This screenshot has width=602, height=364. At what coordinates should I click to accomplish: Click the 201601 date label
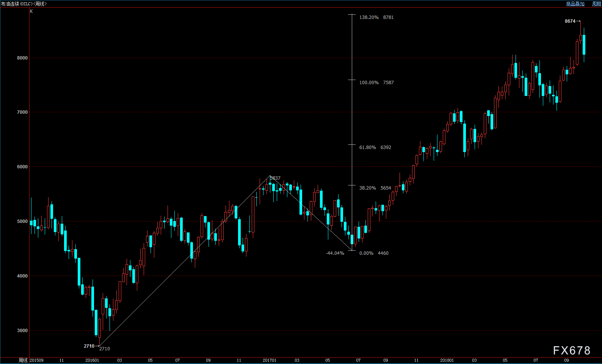[x=92, y=361]
